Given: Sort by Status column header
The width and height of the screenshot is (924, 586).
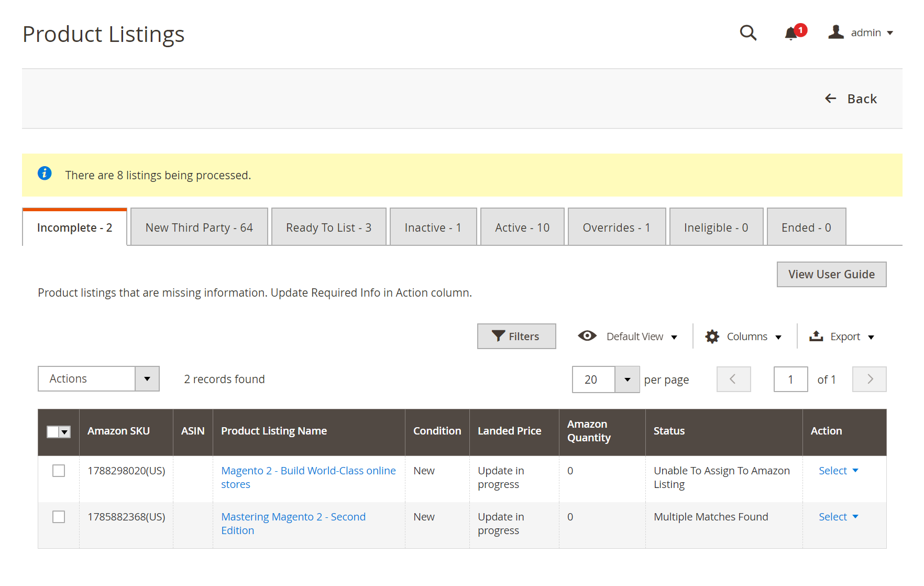Looking at the screenshot, I should click(x=724, y=432).
